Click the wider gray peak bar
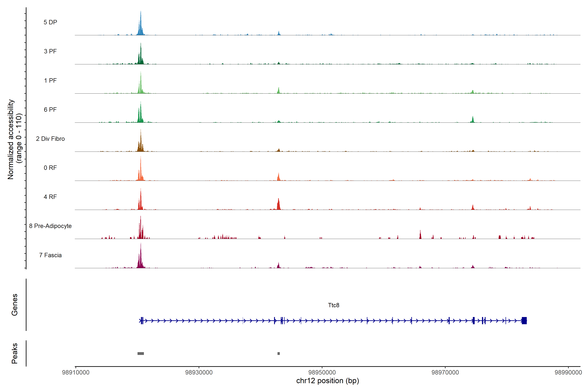This screenshot has height=392, width=588. click(141, 353)
